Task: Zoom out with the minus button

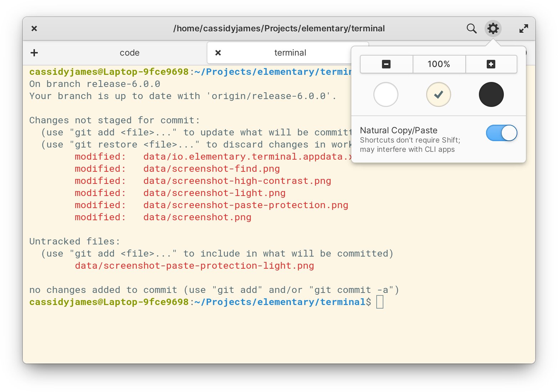Action: (x=386, y=64)
